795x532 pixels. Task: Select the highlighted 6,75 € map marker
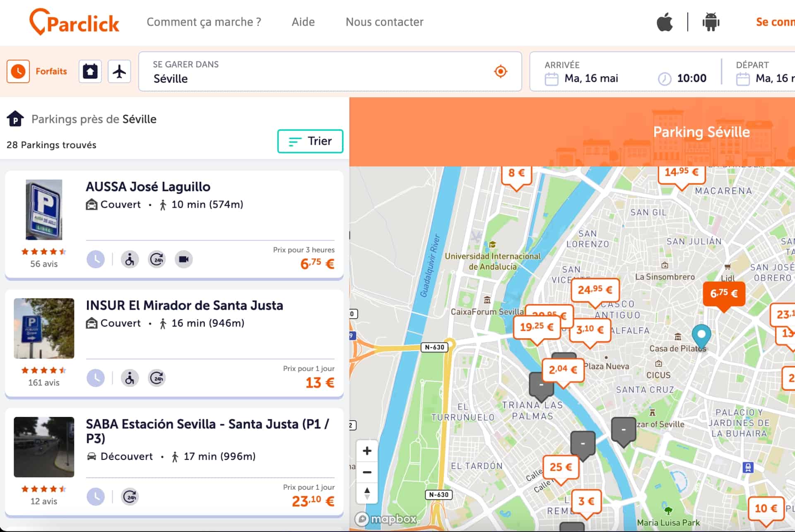click(x=724, y=294)
